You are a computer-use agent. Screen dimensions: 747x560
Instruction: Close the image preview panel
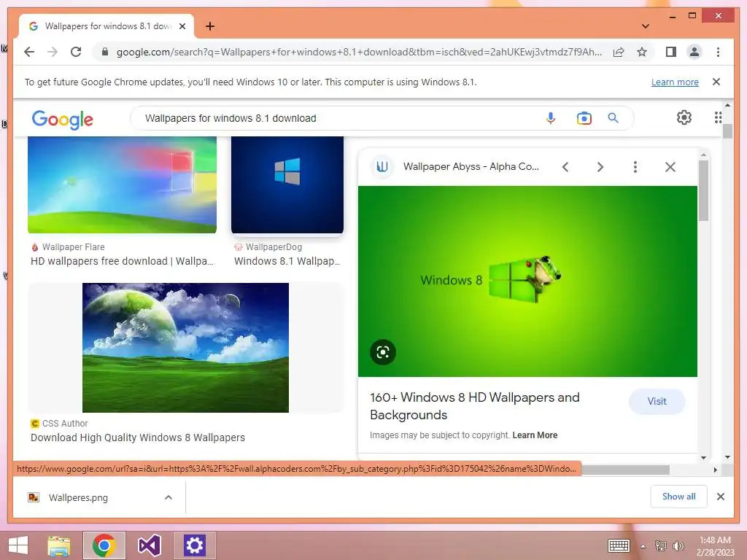pyautogui.click(x=670, y=167)
